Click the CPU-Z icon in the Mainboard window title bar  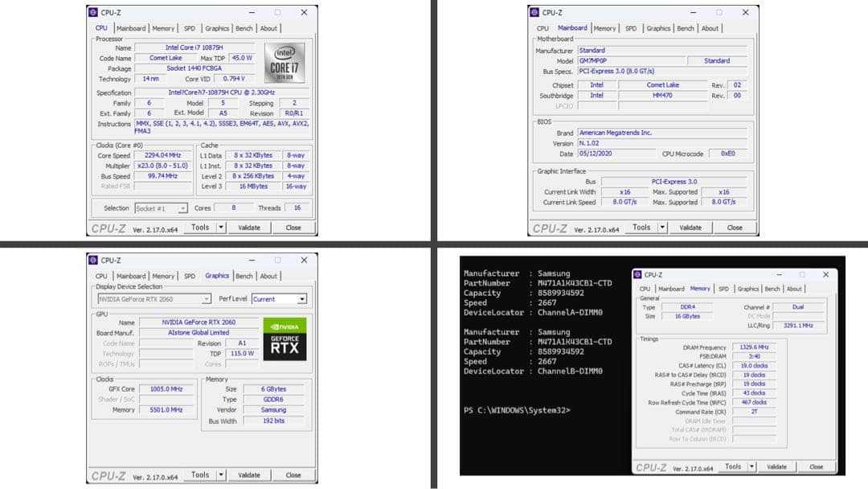(x=536, y=12)
